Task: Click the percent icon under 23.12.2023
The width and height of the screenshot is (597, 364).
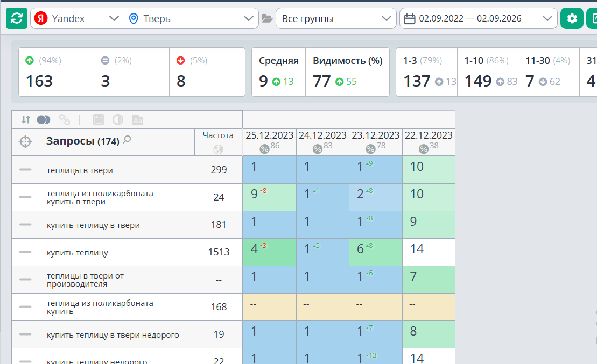Action: click(x=370, y=149)
